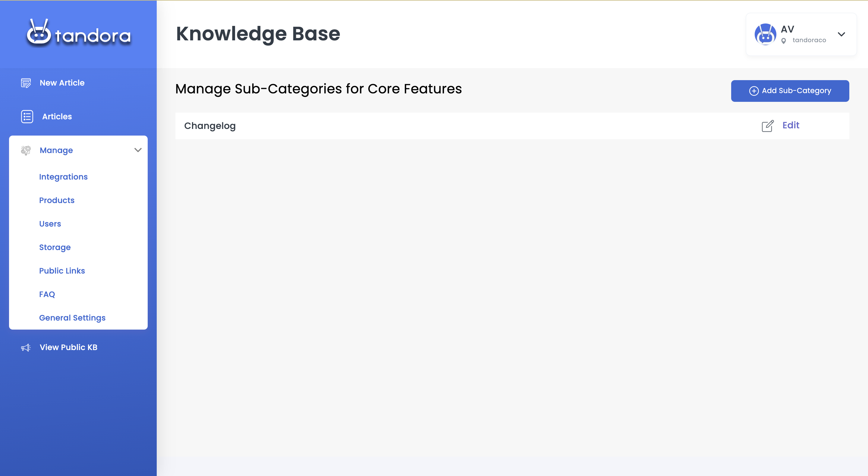
Task: Click the Manage gear-head icon
Action: [26, 150]
